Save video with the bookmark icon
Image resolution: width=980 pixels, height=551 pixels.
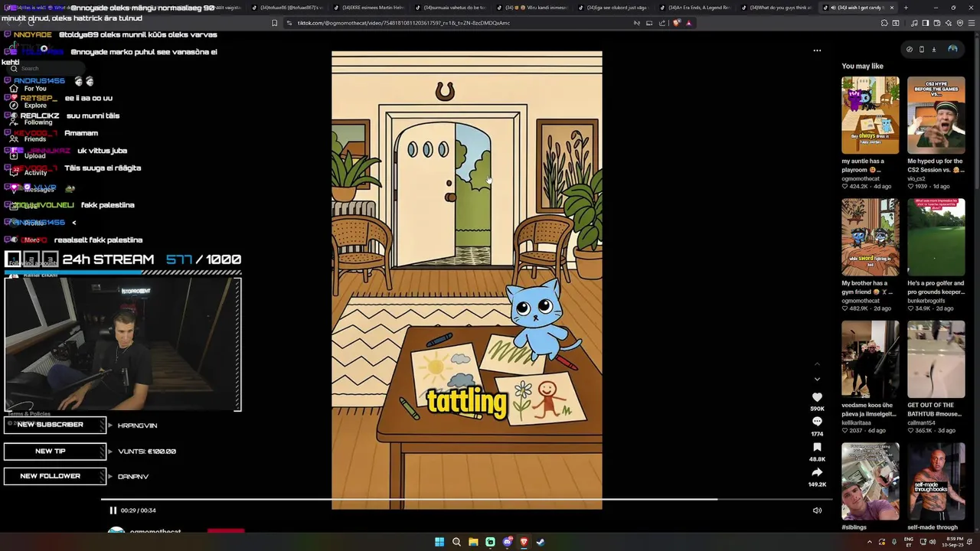point(817,447)
